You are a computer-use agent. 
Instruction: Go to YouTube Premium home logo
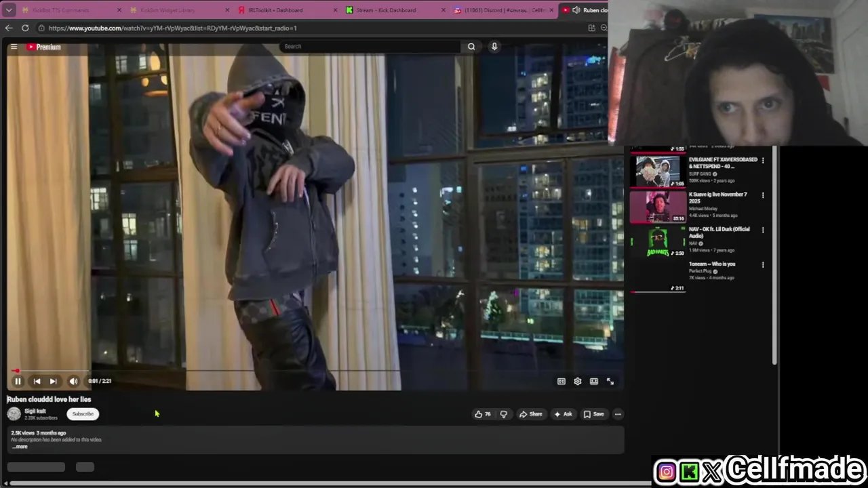(43, 47)
